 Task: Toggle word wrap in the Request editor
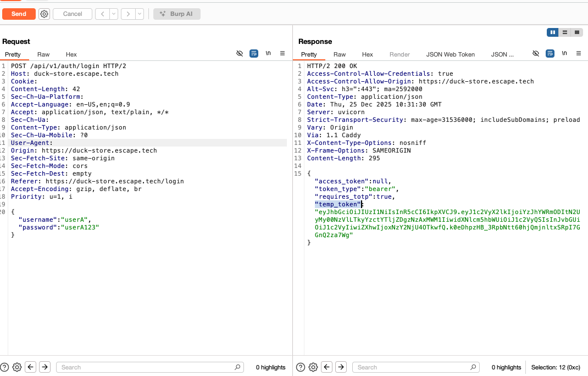(x=254, y=53)
